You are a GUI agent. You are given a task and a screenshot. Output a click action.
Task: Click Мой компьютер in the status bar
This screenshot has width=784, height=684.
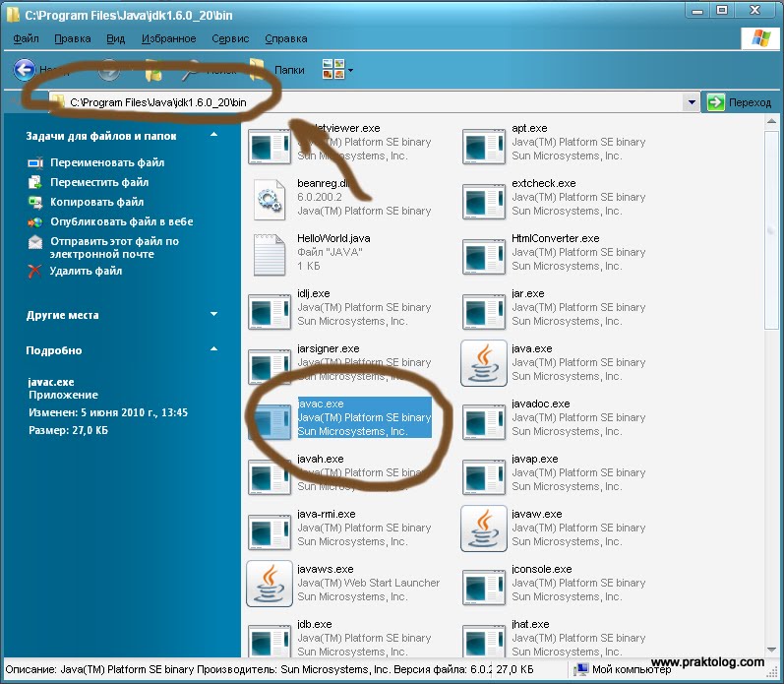coord(623,669)
